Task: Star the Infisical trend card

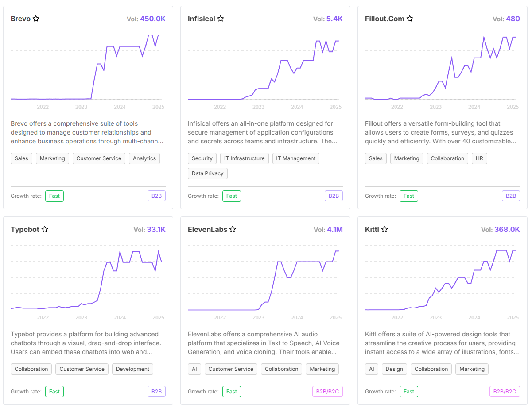Action: [x=221, y=19]
